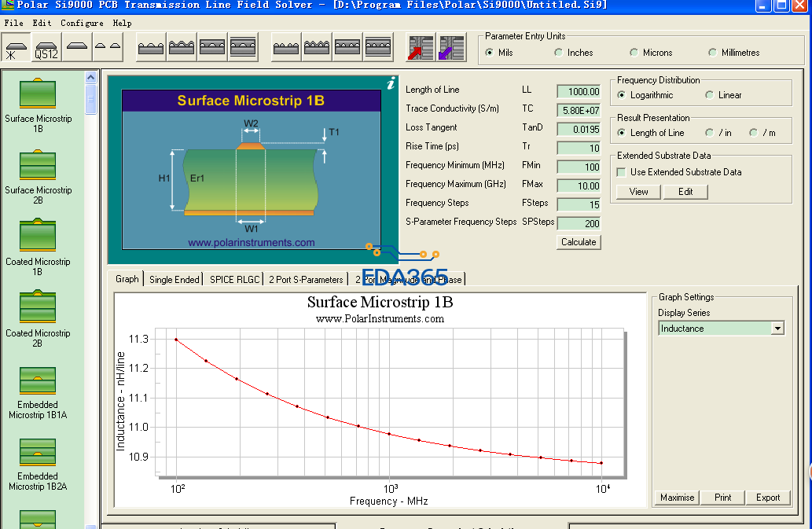Switch to the Single Ended tab
This screenshot has height=529, width=812.
[174, 280]
